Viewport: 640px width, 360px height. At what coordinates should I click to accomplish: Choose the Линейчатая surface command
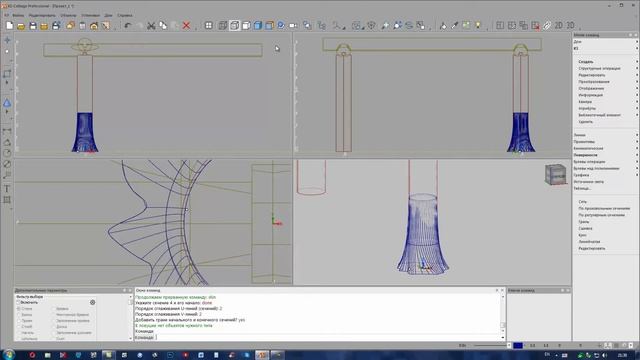tap(589, 242)
